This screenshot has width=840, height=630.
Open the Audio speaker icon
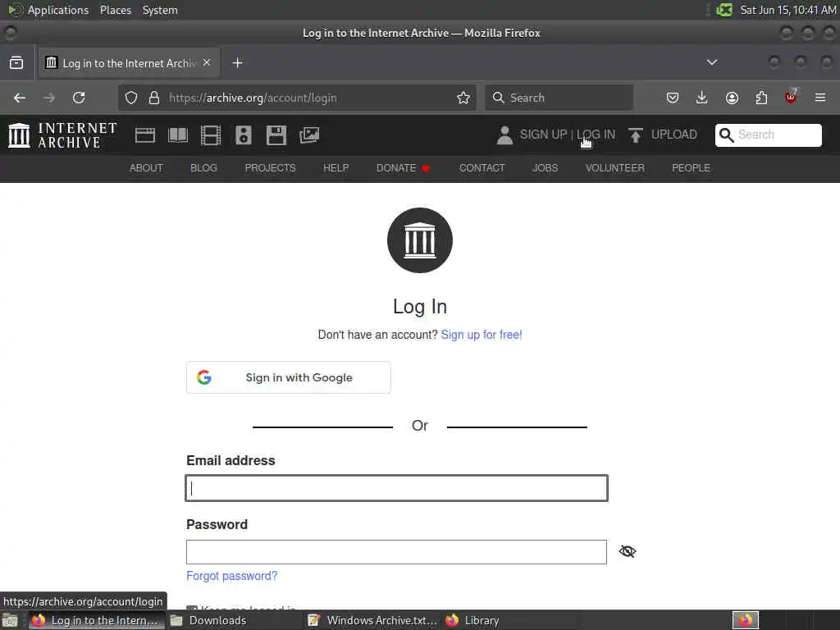coord(243,135)
